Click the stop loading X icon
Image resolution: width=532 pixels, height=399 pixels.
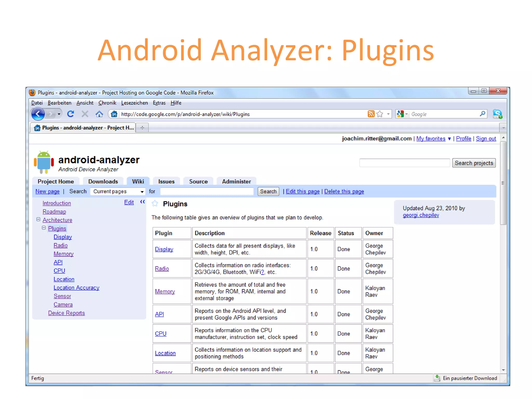click(85, 114)
